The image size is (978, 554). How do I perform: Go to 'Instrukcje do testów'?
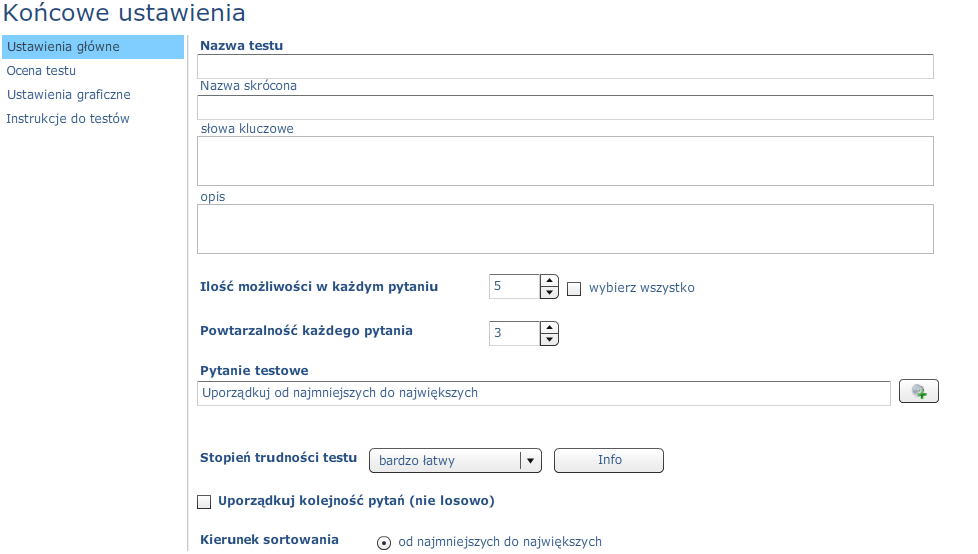[x=68, y=119]
